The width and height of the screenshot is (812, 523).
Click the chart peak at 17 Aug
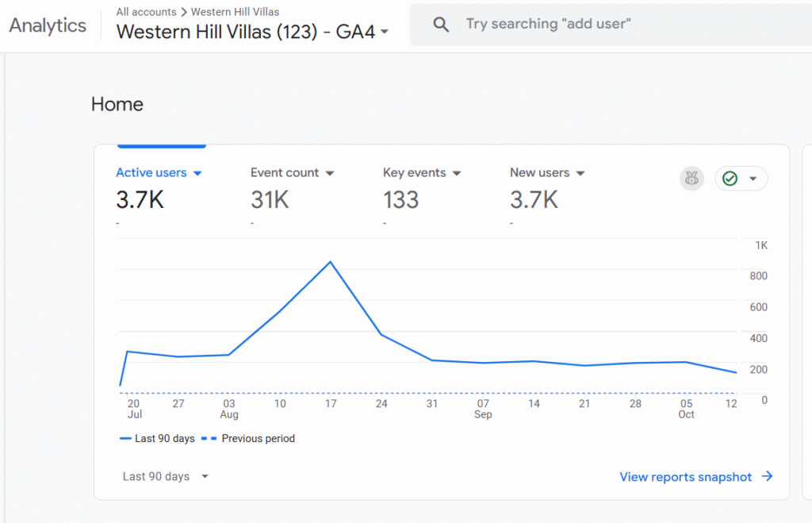point(330,262)
